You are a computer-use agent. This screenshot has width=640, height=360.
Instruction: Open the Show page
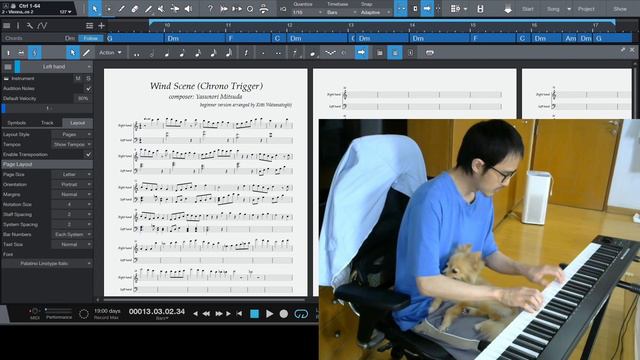coord(620,9)
